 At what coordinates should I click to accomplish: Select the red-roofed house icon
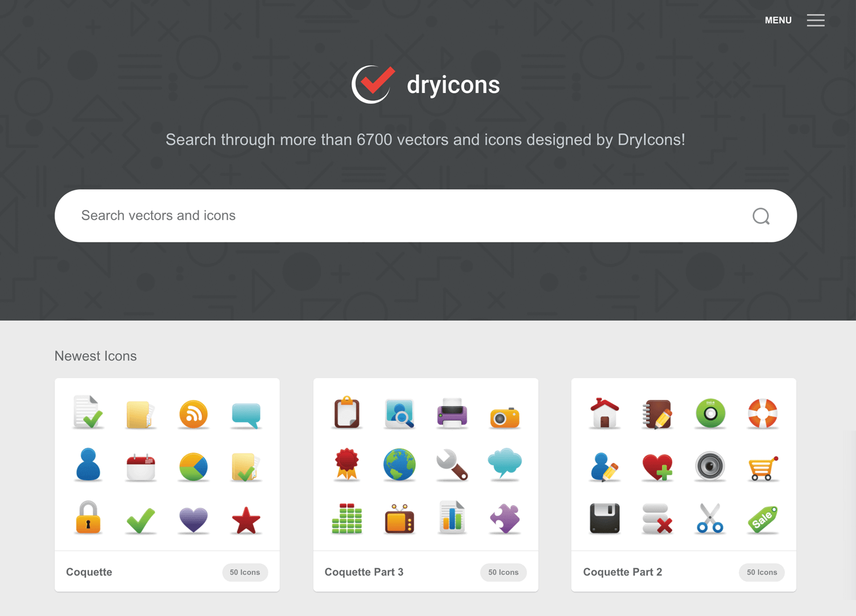(x=605, y=413)
